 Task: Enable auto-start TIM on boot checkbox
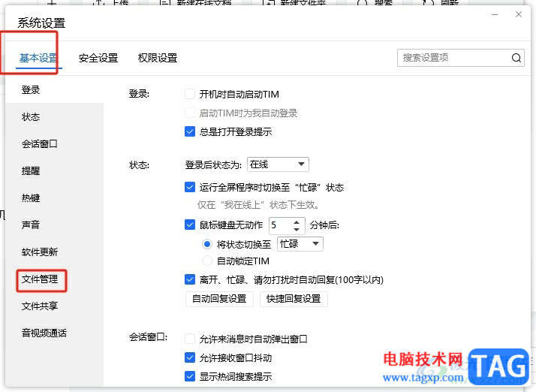(x=190, y=94)
